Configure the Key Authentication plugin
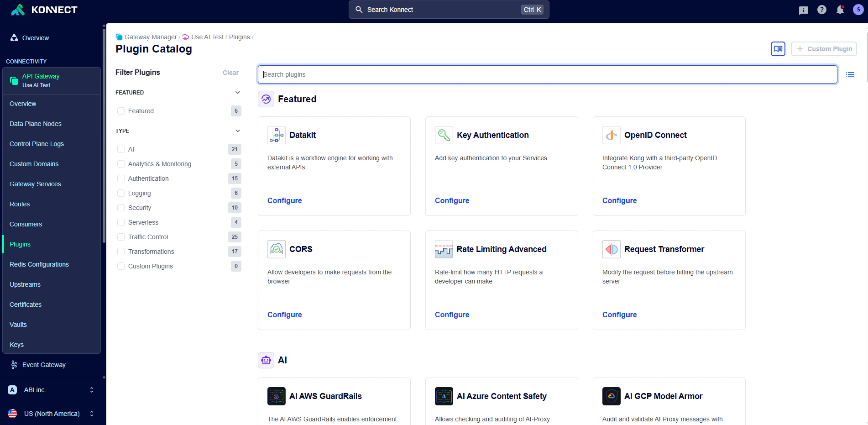868x425 pixels. (x=452, y=200)
